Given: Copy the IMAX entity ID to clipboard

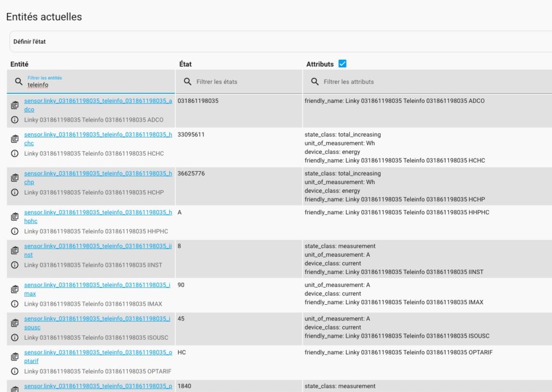Looking at the screenshot, I should coord(15,289).
